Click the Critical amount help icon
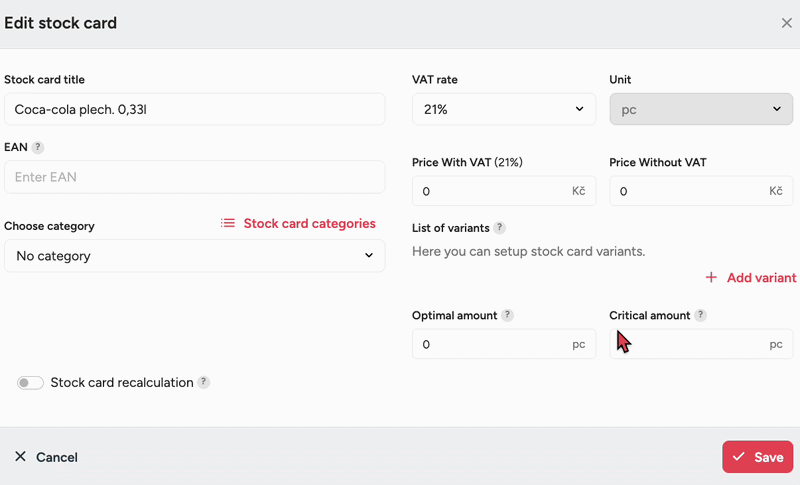Viewport: 800px width, 485px height. pos(701,315)
